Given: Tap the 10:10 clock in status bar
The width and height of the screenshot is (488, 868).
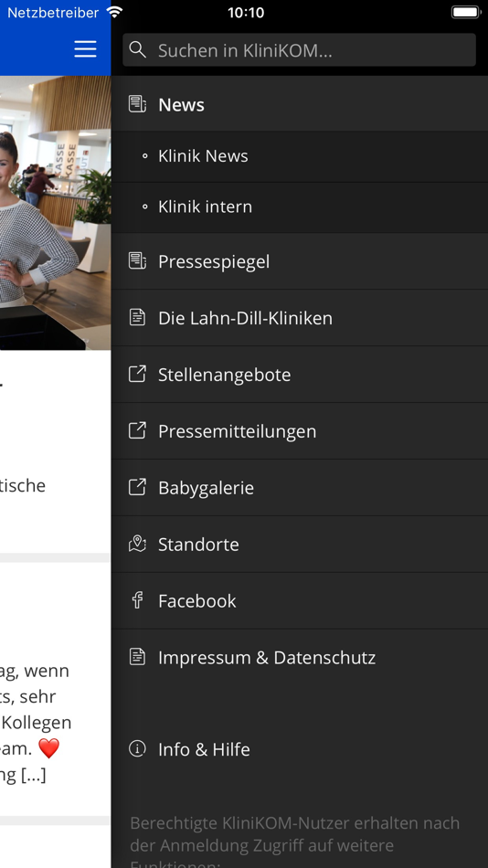Looking at the screenshot, I should tap(246, 12).
